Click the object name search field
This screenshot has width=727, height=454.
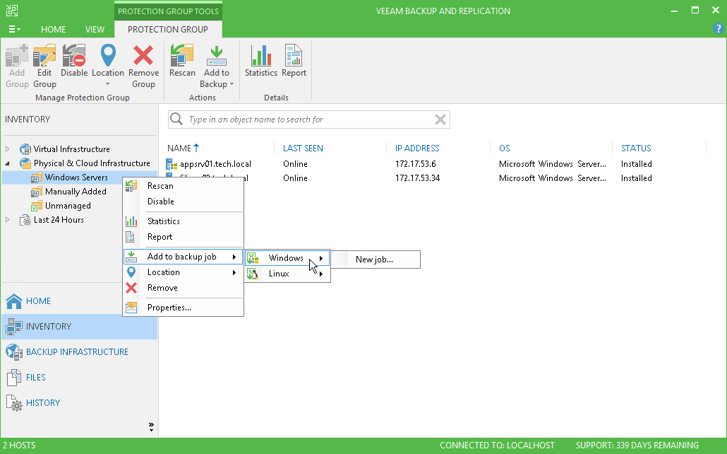point(309,120)
